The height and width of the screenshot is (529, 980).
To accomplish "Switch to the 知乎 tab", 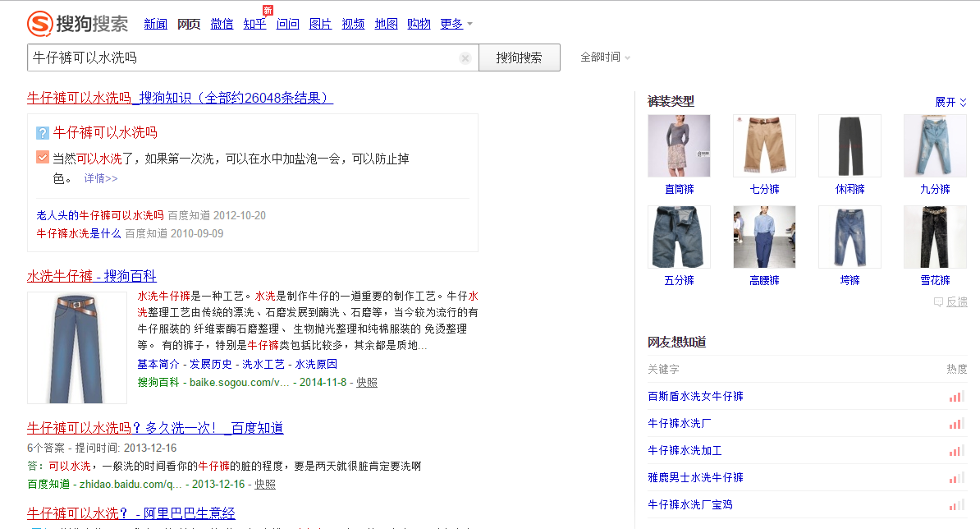I will click(255, 24).
